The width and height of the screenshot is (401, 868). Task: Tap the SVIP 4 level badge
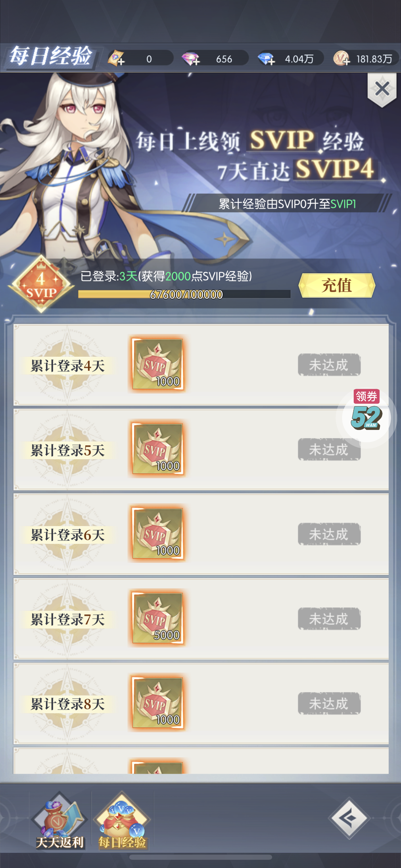point(41,284)
